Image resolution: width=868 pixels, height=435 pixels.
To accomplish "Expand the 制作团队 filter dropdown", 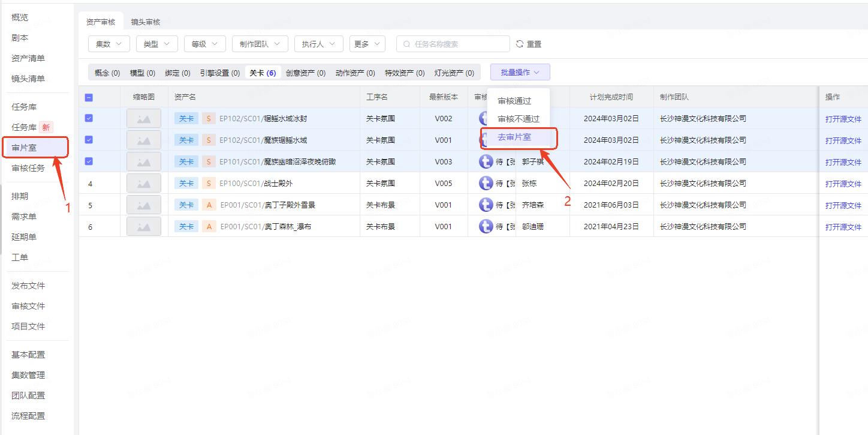I will point(260,44).
